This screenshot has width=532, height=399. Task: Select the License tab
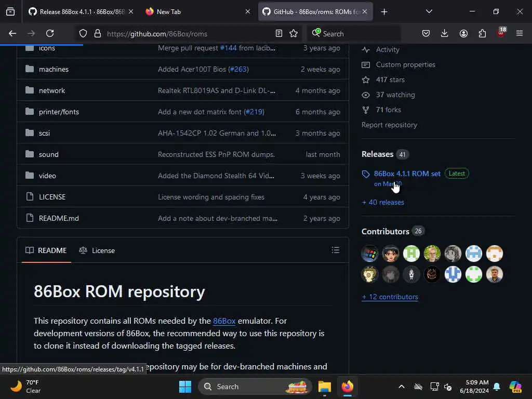tap(97, 250)
